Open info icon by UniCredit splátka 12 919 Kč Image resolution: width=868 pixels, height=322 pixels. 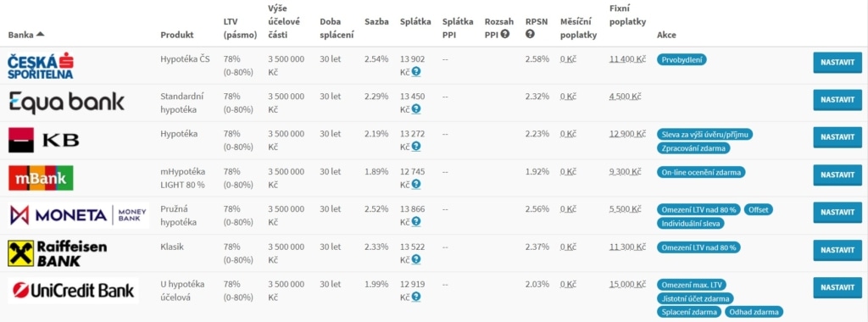(415, 297)
